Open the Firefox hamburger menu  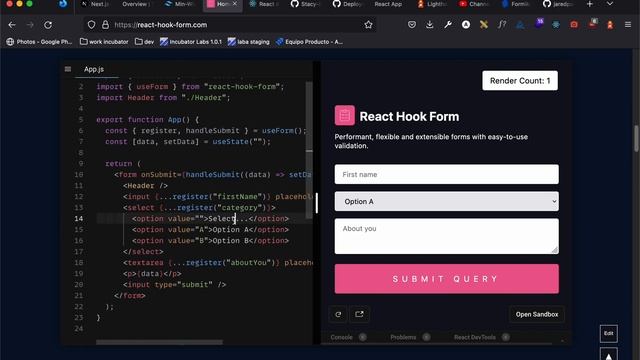click(x=628, y=25)
